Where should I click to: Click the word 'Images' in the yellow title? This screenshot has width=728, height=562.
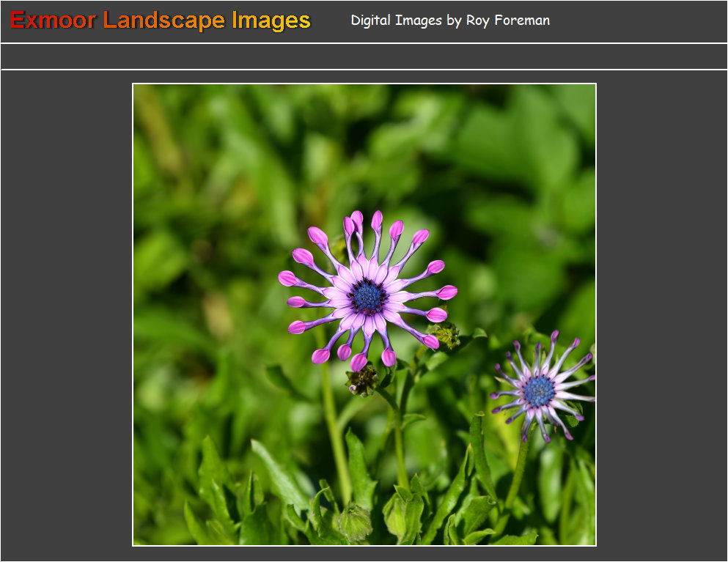point(271,21)
